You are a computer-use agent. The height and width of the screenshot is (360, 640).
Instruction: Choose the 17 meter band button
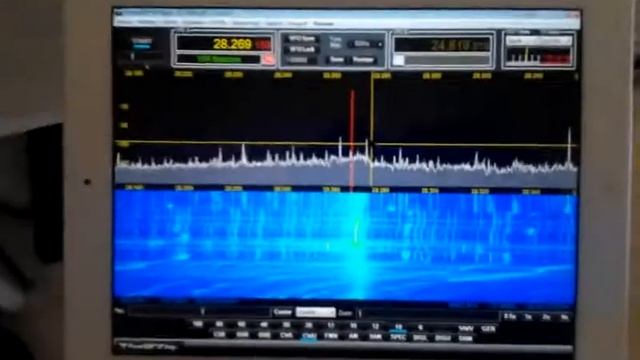(331, 326)
